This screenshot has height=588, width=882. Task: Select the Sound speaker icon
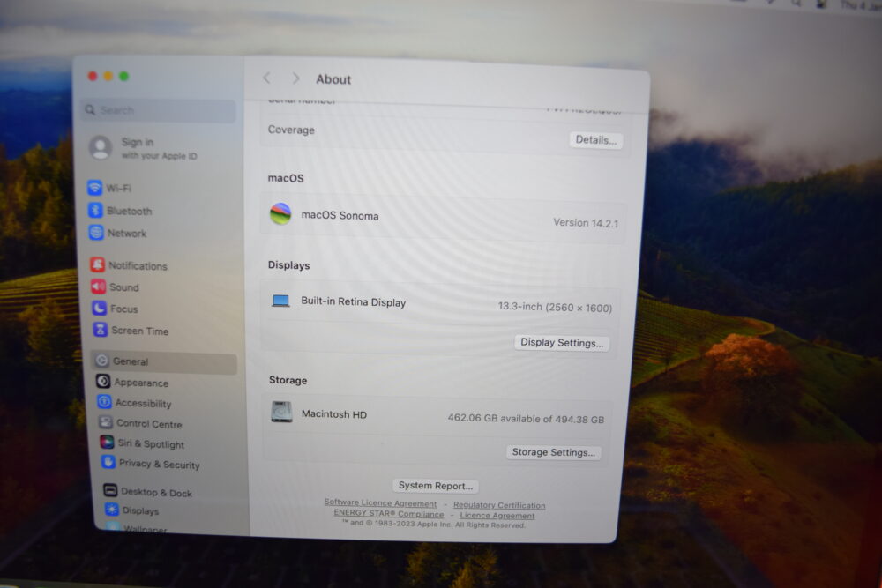(x=99, y=287)
